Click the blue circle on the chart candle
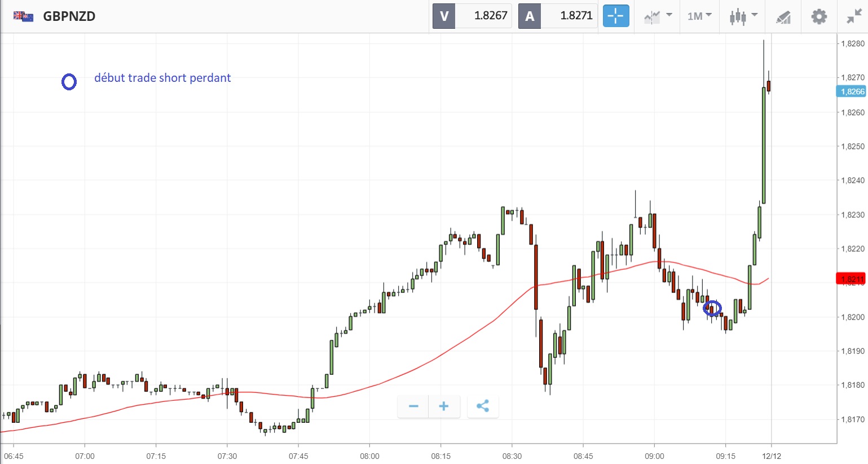This screenshot has height=464, width=868. [x=712, y=308]
